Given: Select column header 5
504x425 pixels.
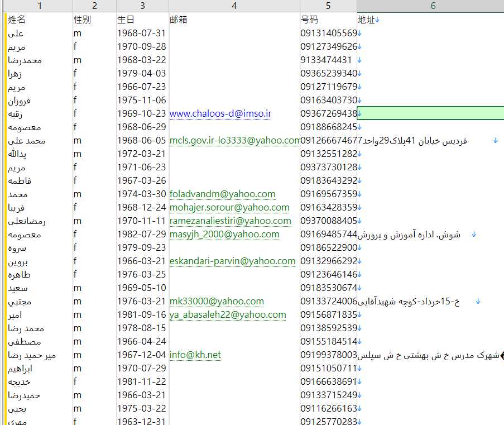Looking at the screenshot, I should pos(328,6).
